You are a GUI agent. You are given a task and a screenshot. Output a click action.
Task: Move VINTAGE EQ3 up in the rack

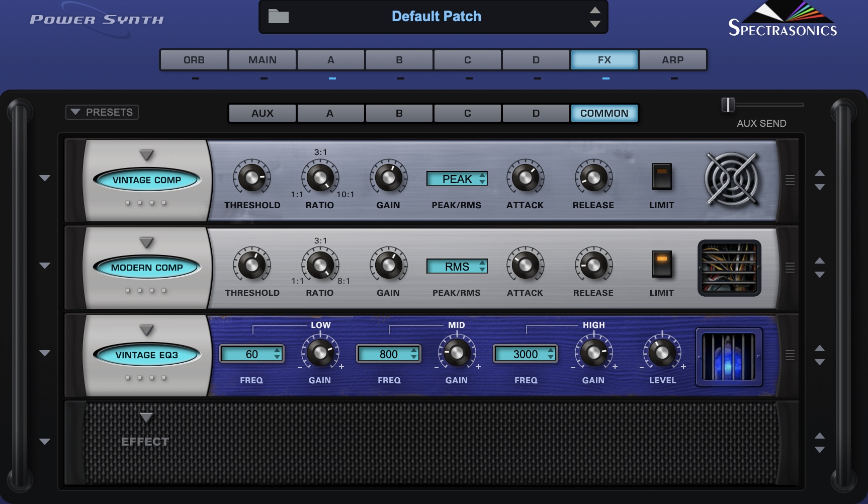820,348
